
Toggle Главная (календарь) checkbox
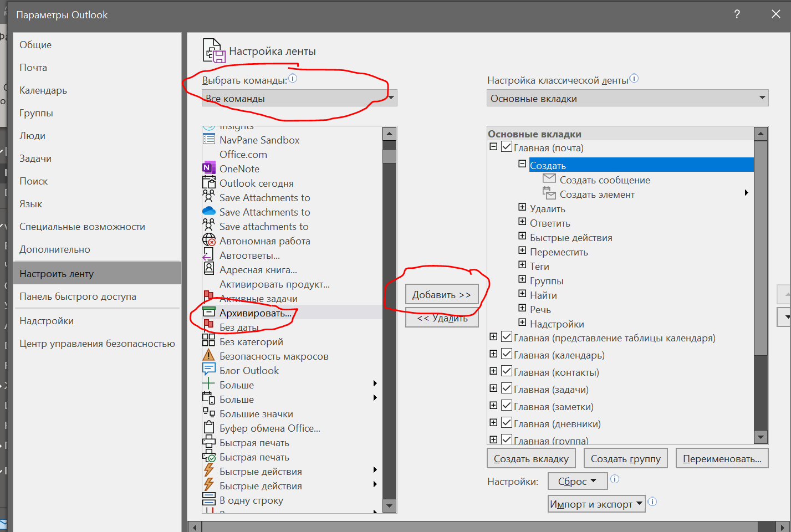pos(506,354)
